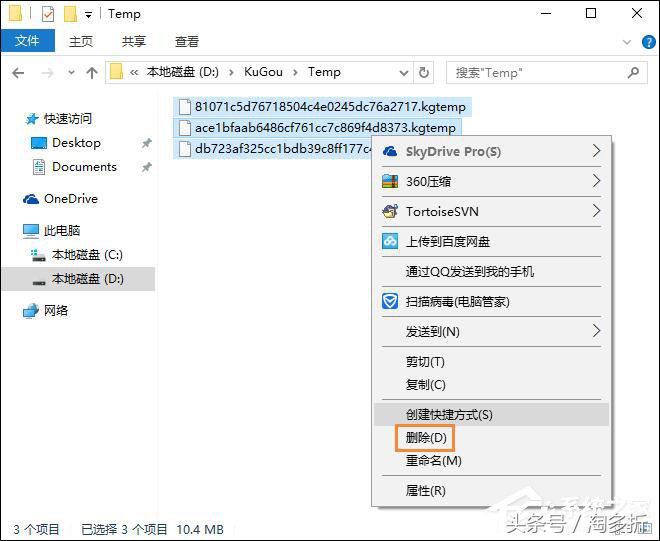This screenshot has width=660, height=541.
Task: Expand the 发送到(N) submenu arrow
Action: point(596,331)
